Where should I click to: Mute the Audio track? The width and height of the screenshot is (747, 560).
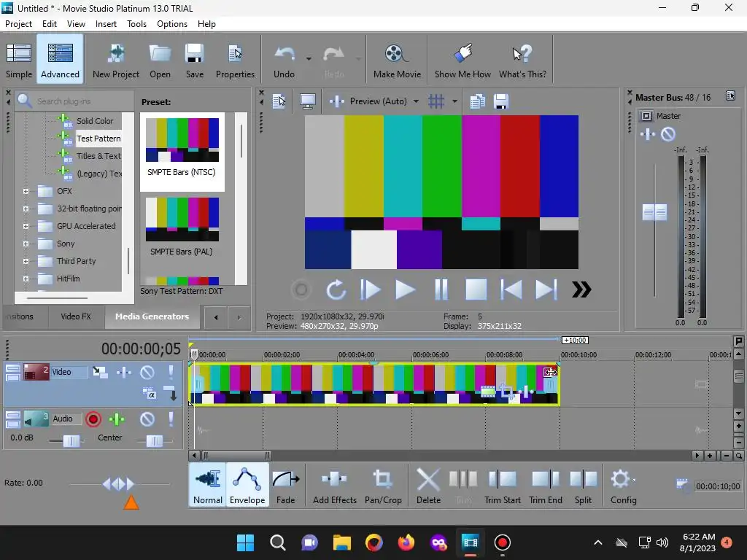[147, 419]
